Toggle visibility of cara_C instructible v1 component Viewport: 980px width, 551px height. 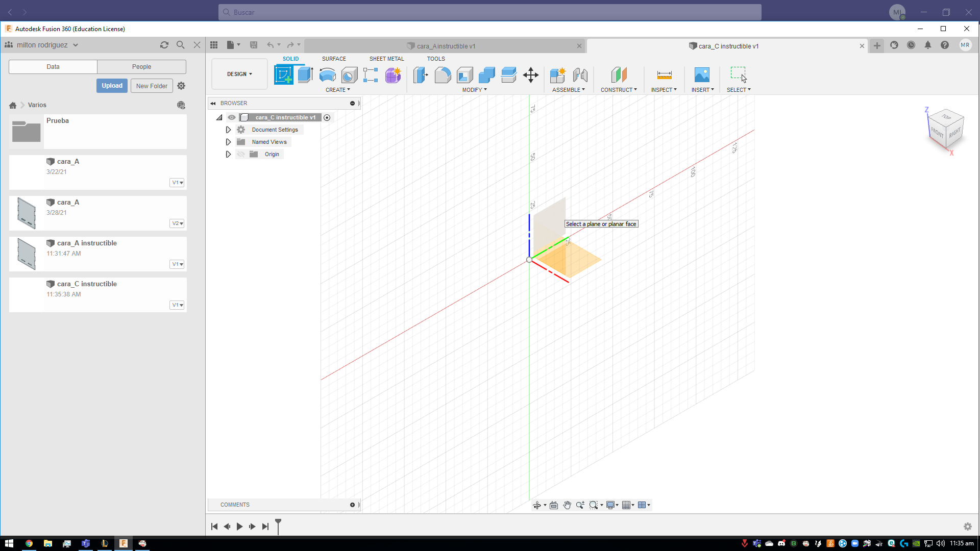[x=232, y=117]
